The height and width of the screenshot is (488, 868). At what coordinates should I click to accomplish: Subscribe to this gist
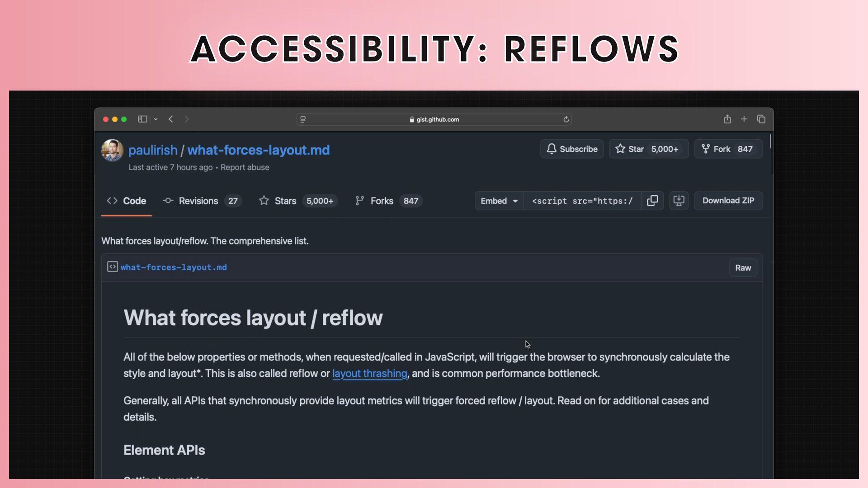click(x=572, y=149)
